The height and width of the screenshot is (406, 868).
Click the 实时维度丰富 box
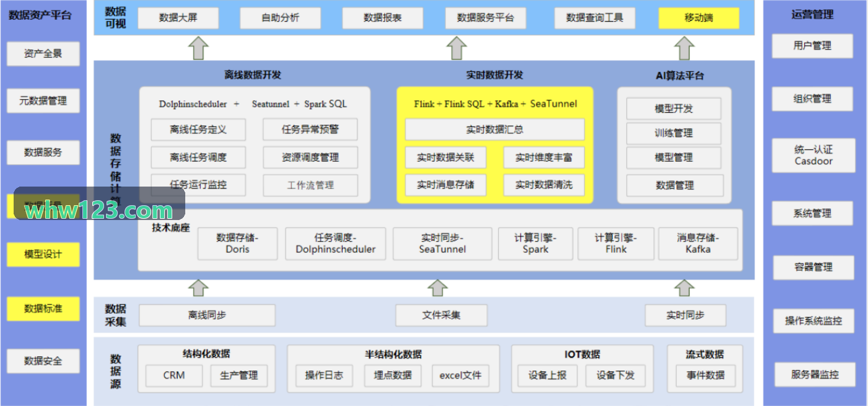click(544, 157)
